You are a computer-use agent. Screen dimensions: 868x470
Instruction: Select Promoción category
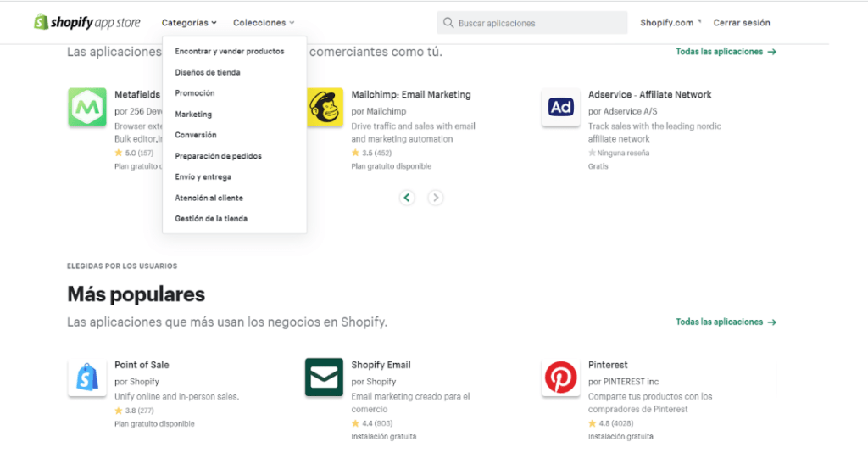(x=195, y=93)
